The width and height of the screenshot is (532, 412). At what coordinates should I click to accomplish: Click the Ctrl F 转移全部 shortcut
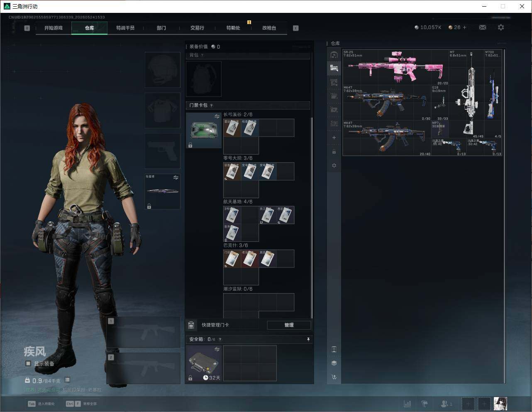[81, 404]
